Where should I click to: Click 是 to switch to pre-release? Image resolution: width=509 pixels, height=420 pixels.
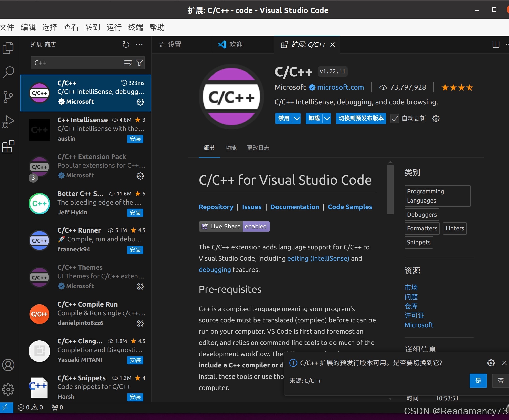(478, 381)
